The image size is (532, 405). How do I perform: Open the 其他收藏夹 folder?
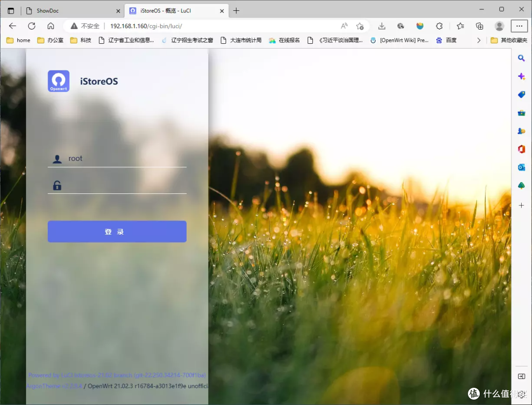(509, 40)
